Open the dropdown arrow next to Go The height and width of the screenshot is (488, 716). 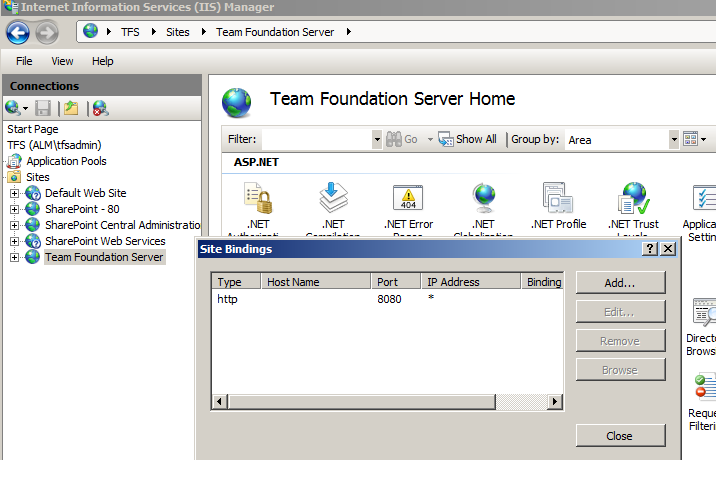430,139
